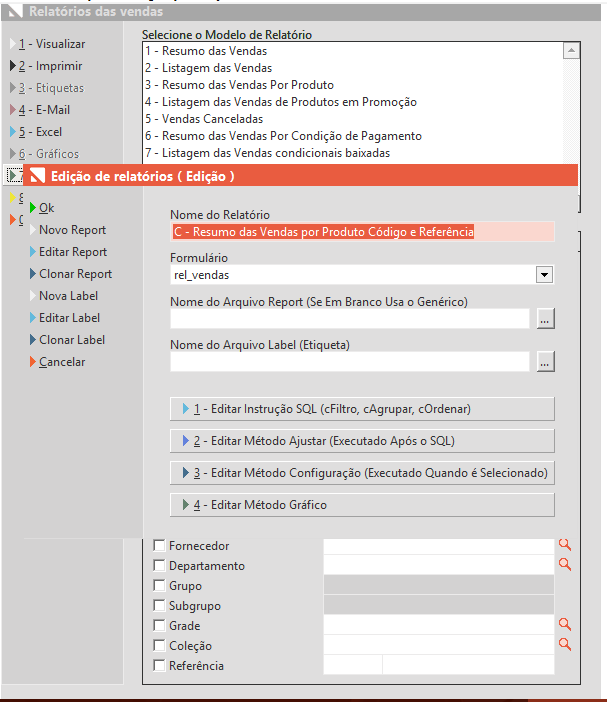Screen dimensions: 607x702
Task: Select Nova Label
Action: pos(64,295)
